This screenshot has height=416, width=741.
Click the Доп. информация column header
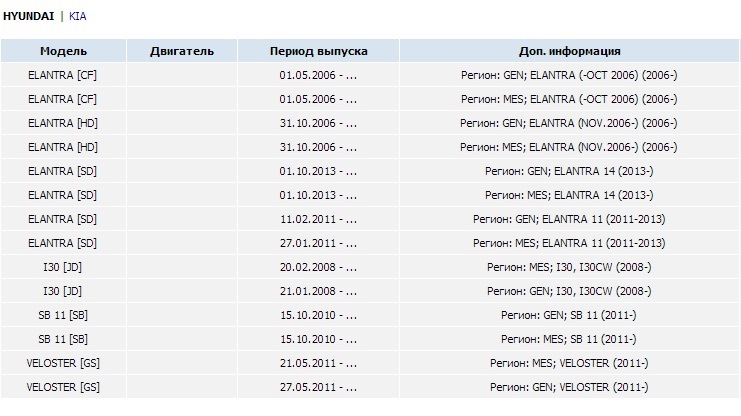[x=569, y=51]
